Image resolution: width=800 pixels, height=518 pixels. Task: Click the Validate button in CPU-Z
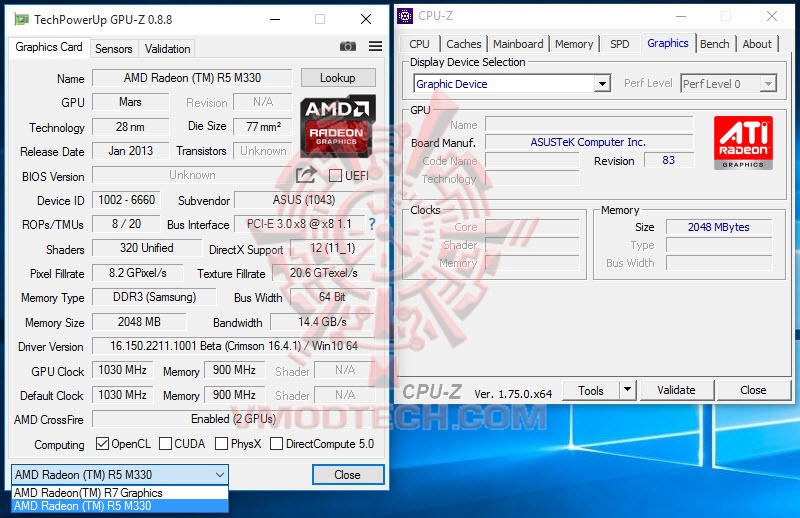676,390
